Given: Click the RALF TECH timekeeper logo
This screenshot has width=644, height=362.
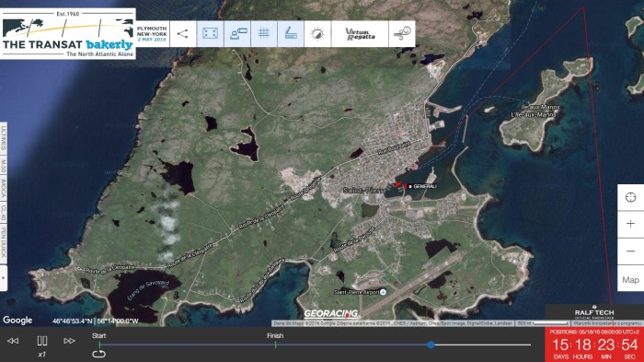Looking at the screenshot, I should [x=594, y=312].
